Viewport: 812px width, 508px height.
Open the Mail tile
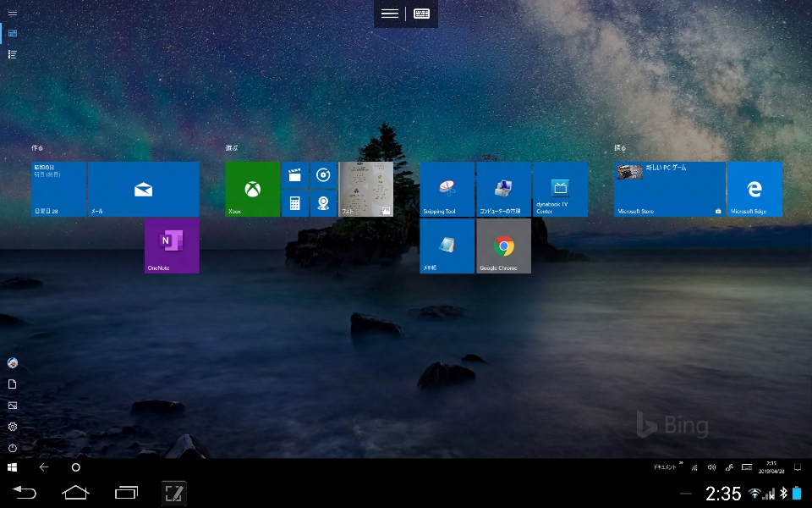point(143,189)
